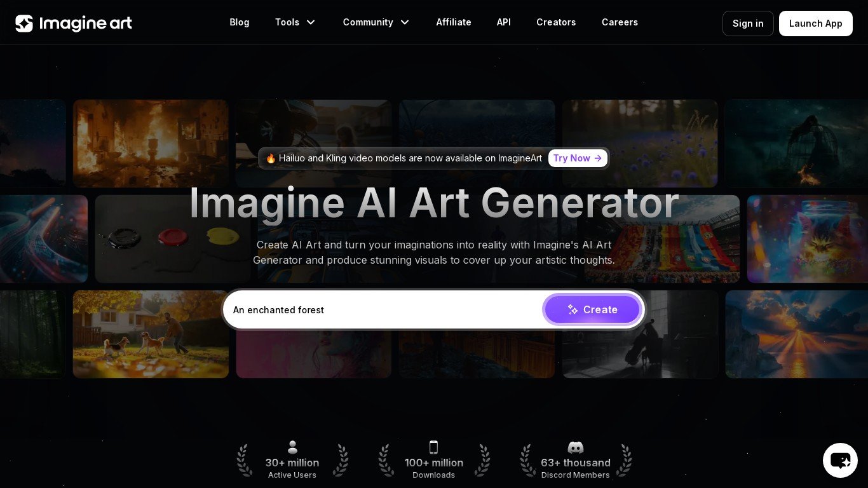Viewport: 868px width, 488px height.
Task: Go to the Affiliate page
Action: tap(454, 22)
